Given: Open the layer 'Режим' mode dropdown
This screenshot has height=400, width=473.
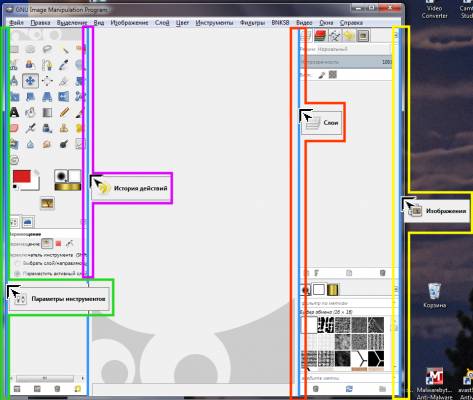Looking at the screenshot, I should point(345,49).
